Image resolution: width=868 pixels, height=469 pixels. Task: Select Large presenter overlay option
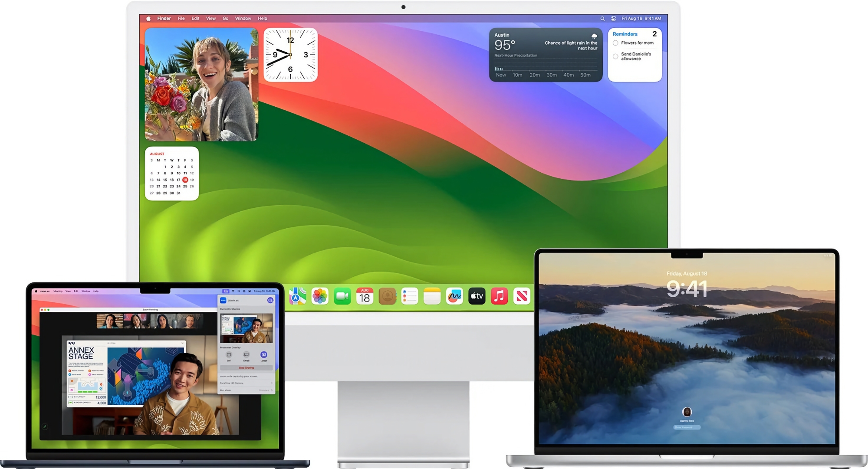pyautogui.click(x=263, y=355)
